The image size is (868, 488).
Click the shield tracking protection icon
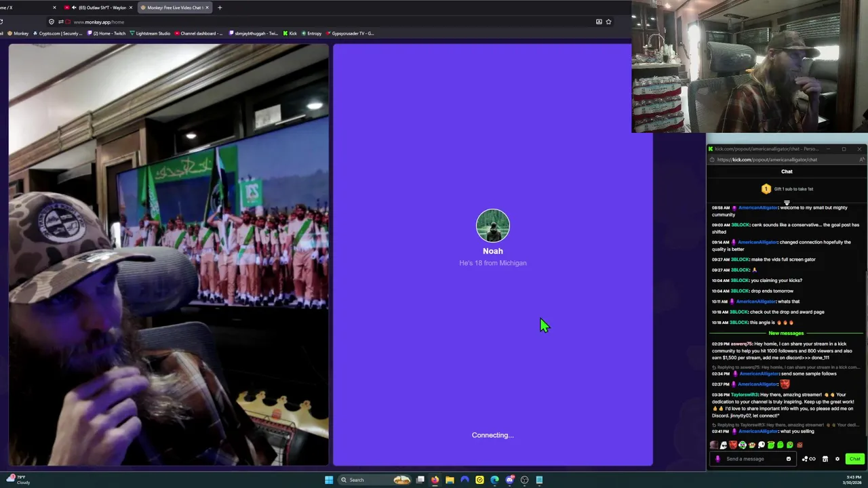point(52,22)
